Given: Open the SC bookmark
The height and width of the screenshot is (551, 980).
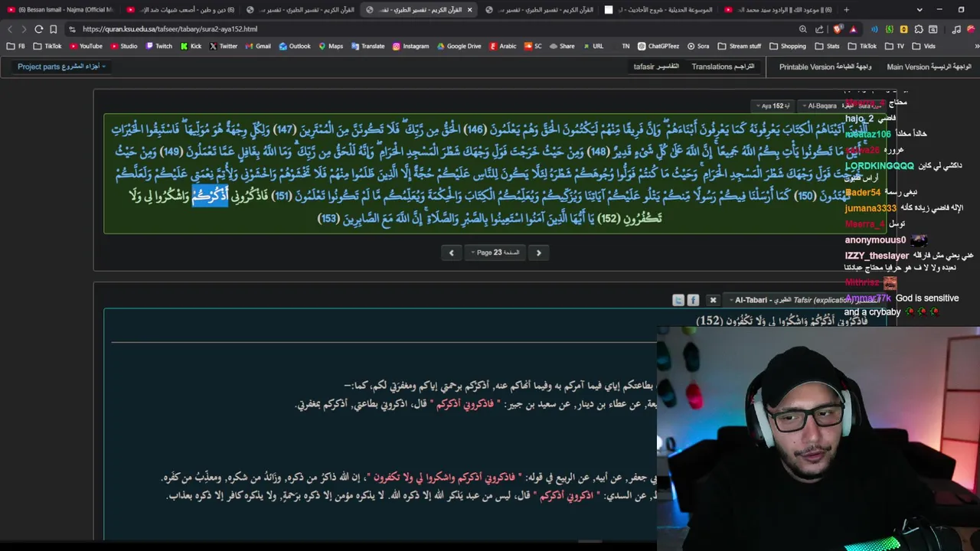Looking at the screenshot, I should tap(533, 46).
